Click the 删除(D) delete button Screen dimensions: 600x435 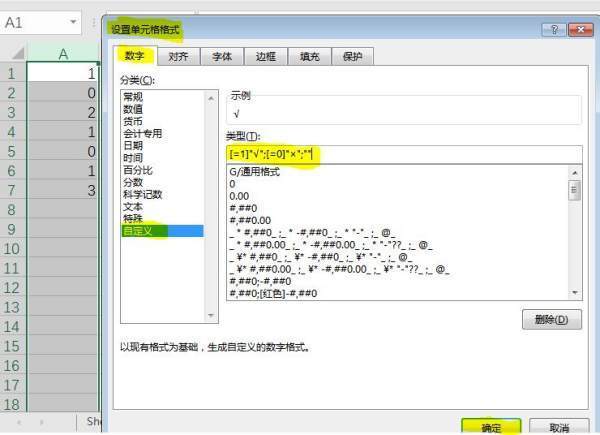[552, 319]
